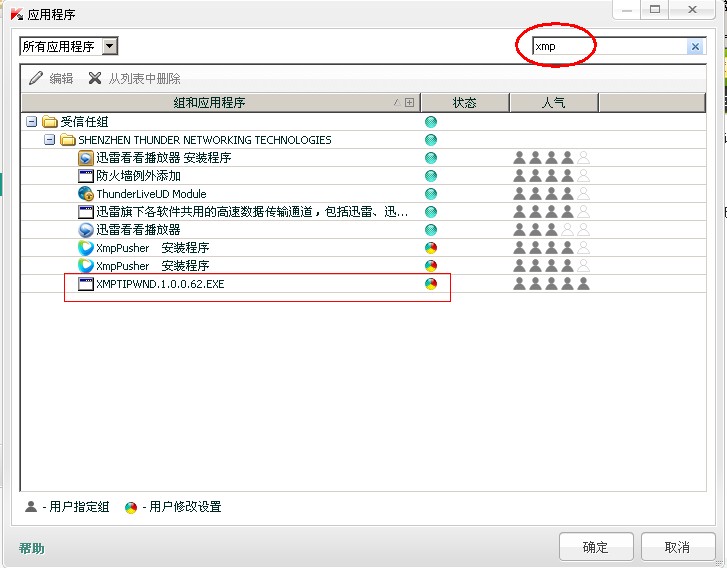Screen dimensions: 727x568
Task: Select 迅雷看看播放器 安装程序 entry
Action: (164, 158)
